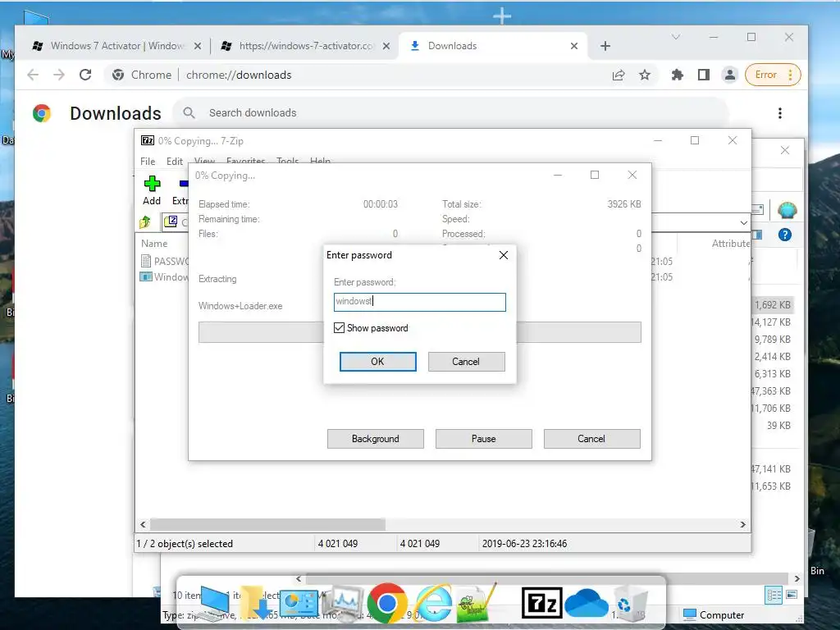
Task: Open the 7-Zip Edit menu
Action: tap(175, 162)
